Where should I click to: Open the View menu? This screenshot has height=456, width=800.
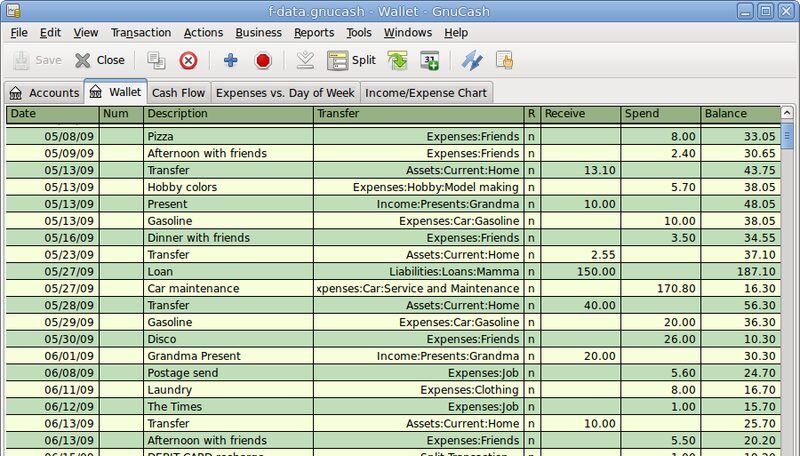86,33
